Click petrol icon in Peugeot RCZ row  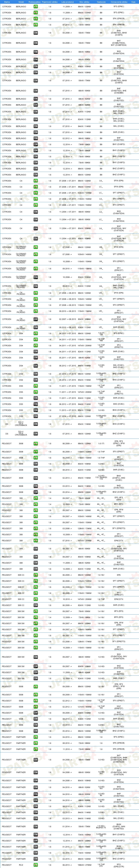point(36,865)
